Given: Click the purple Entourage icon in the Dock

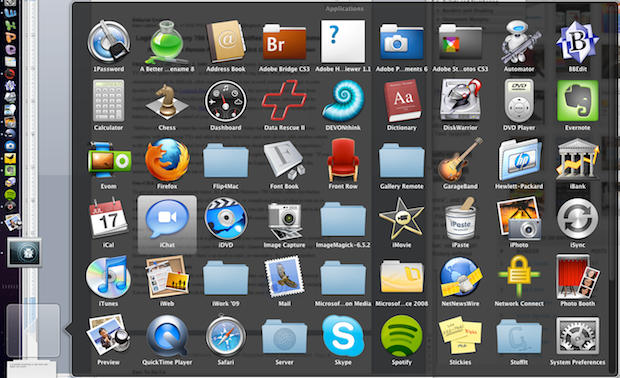Looking at the screenshot, I should pyautogui.click(x=10, y=50).
